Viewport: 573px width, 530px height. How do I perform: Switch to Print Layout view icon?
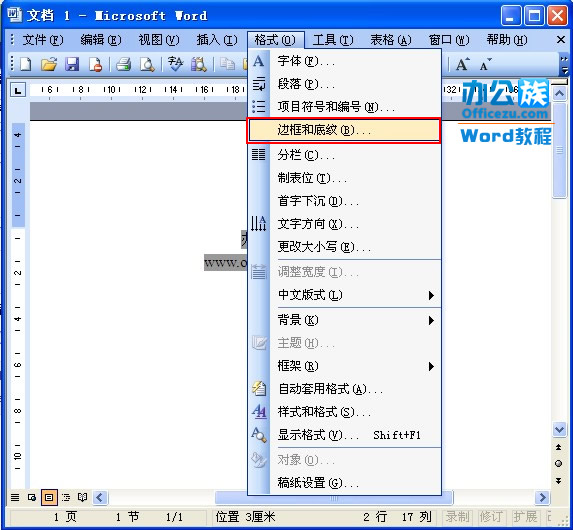[49, 497]
